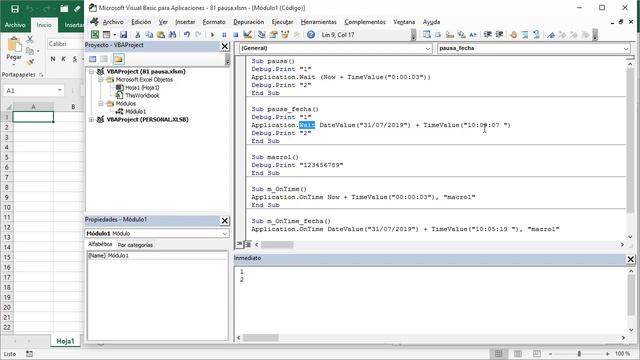Click the Break (pause) toolbar button
This screenshot has height=360, width=640.
coord(224,35)
